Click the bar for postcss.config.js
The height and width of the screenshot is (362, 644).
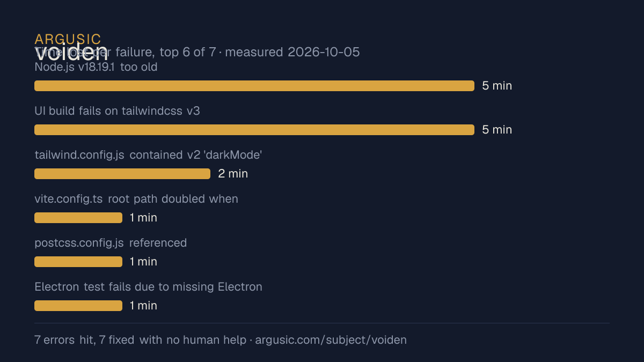pos(78,262)
